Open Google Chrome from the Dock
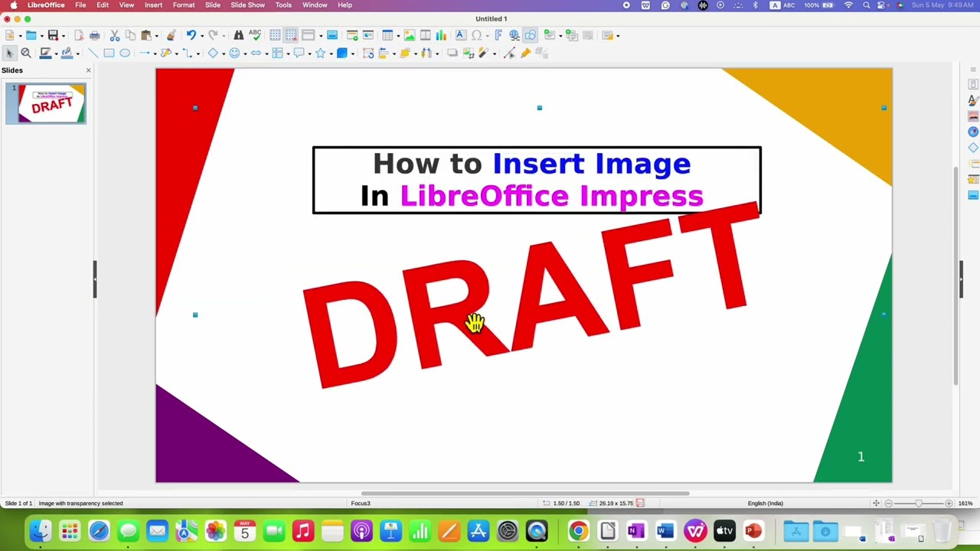 tap(578, 530)
